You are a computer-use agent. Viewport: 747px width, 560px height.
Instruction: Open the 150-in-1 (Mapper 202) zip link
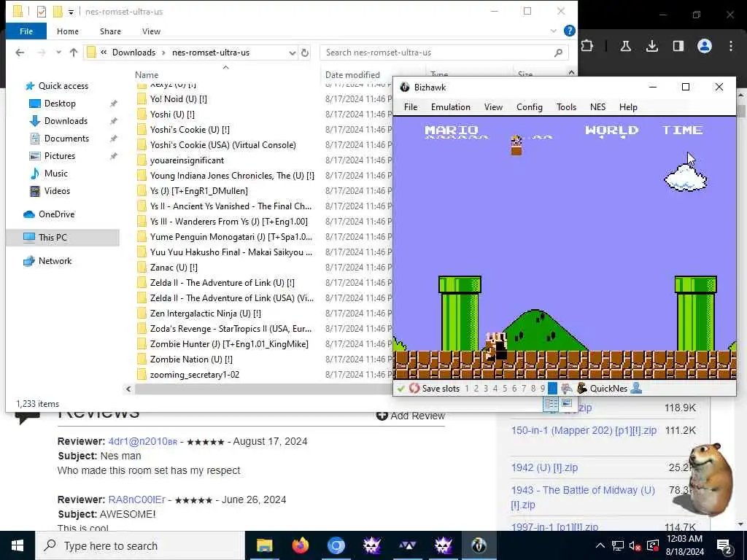click(584, 430)
